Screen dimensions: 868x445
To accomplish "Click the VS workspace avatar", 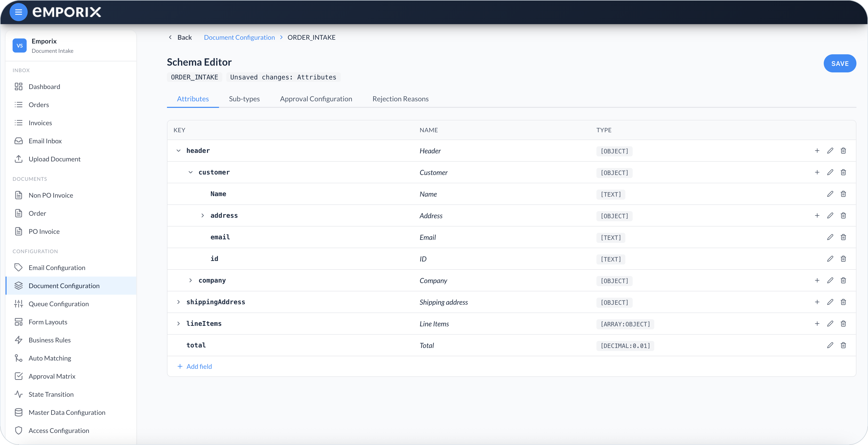I will pos(20,46).
